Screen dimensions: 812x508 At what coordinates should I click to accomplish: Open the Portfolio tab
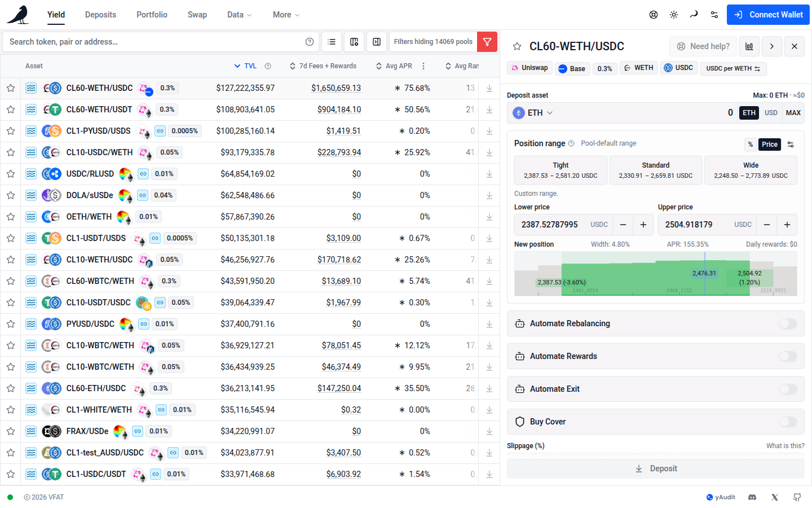[152, 15]
